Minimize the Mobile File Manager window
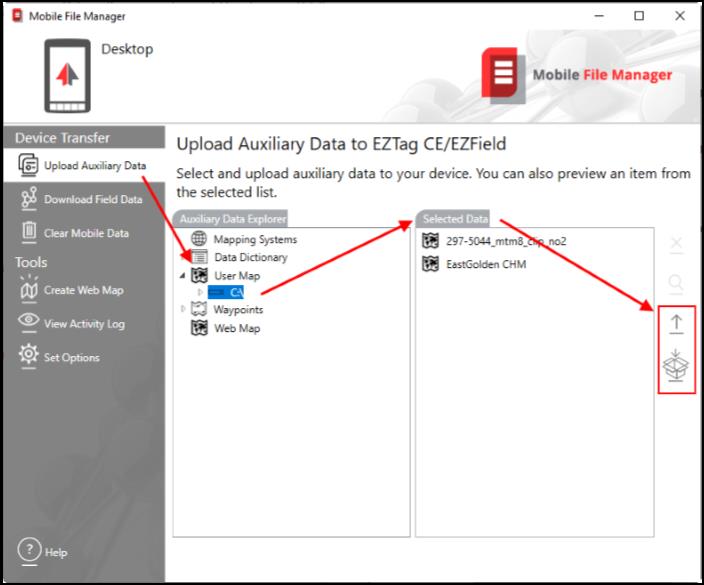 tap(599, 16)
